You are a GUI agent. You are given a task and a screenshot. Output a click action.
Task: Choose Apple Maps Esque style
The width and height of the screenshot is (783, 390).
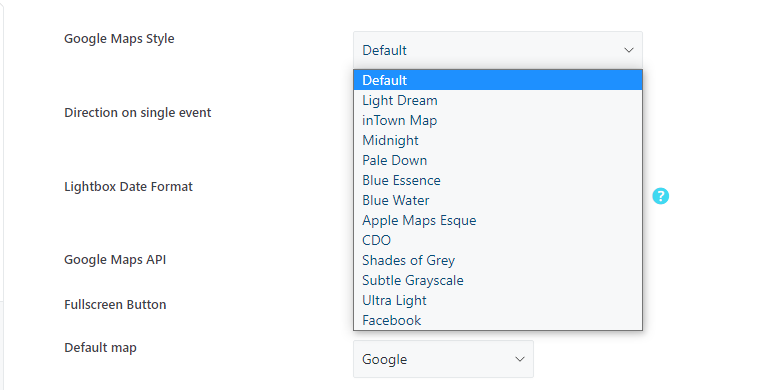(498, 220)
